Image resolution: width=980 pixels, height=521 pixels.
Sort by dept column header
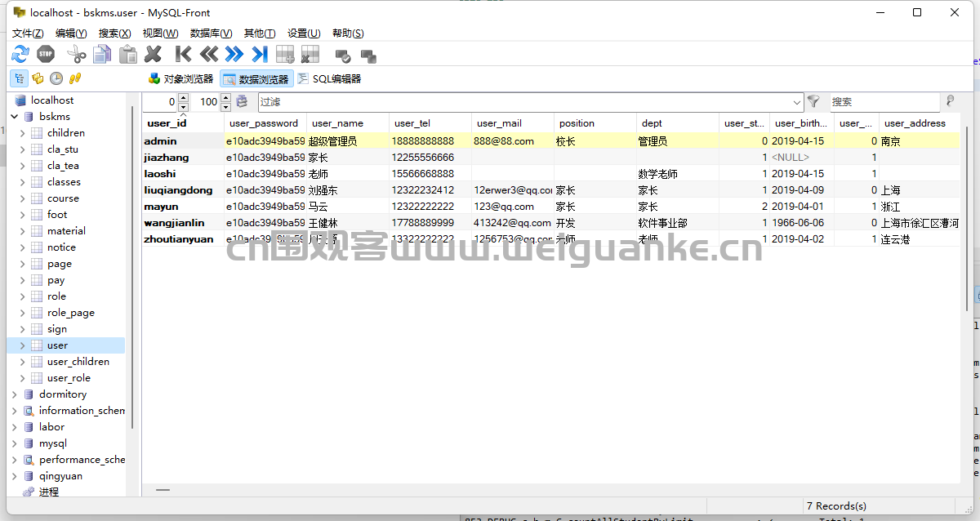pyautogui.click(x=678, y=123)
